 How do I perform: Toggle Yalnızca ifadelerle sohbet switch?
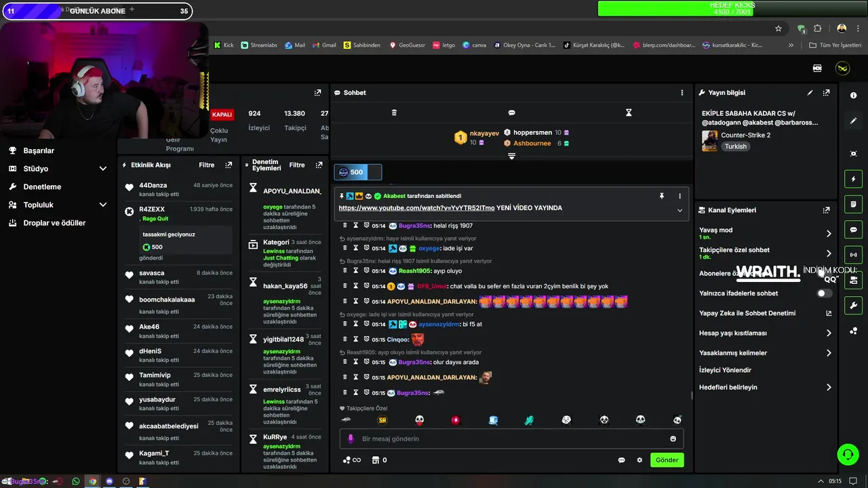[x=824, y=293]
